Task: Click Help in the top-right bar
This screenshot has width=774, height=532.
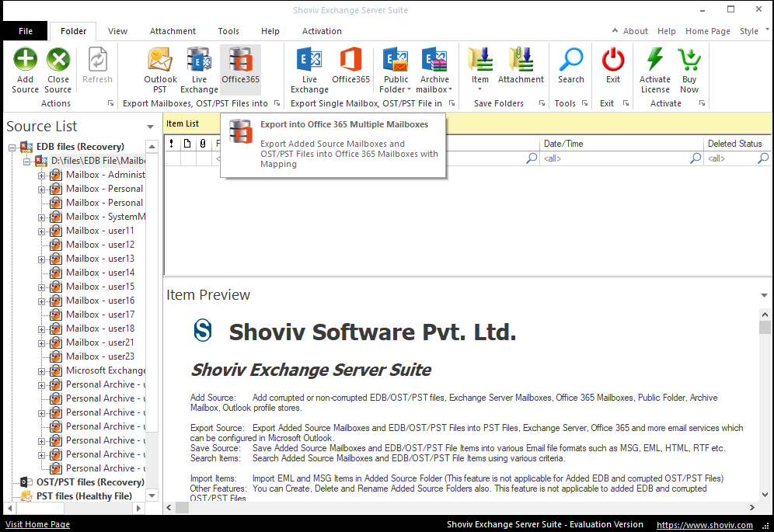Action: (x=667, y=31)
